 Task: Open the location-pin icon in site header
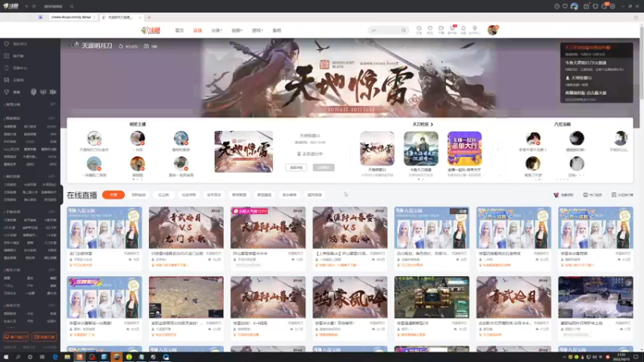coord(474,30)
